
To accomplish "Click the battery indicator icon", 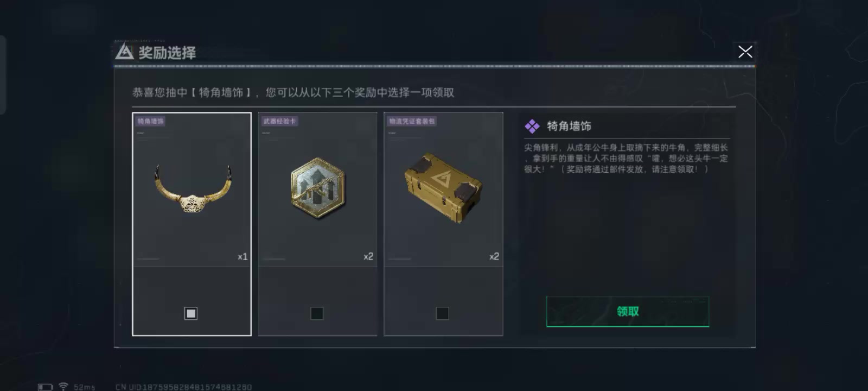I will (x=46, y=387).
